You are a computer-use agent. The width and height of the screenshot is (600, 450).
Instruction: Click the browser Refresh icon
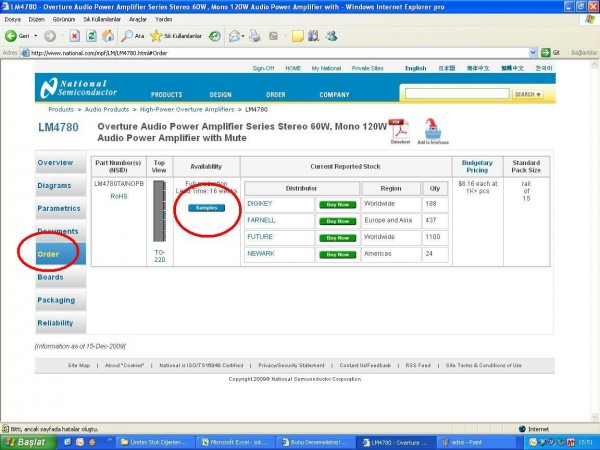coord(90,36)
